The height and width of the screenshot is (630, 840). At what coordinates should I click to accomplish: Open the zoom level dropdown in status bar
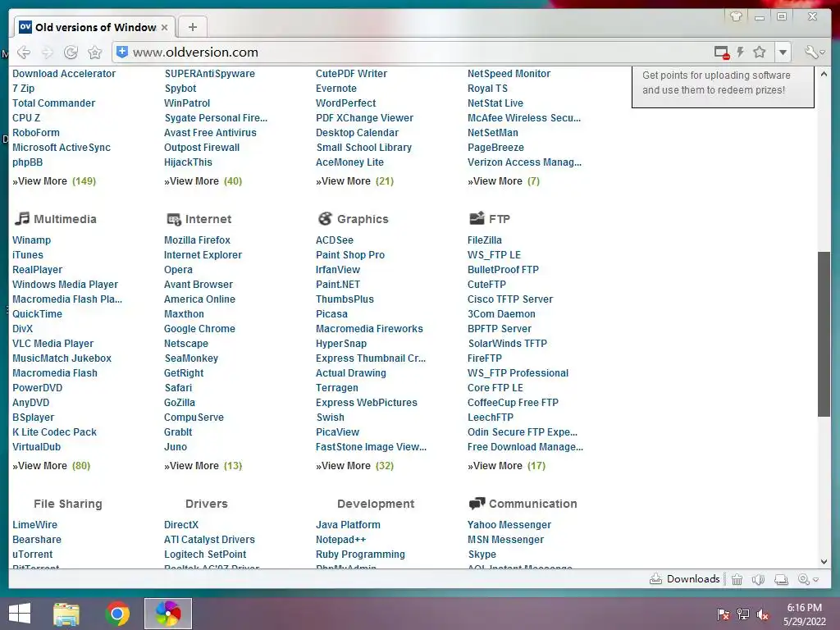click(808, 579)
